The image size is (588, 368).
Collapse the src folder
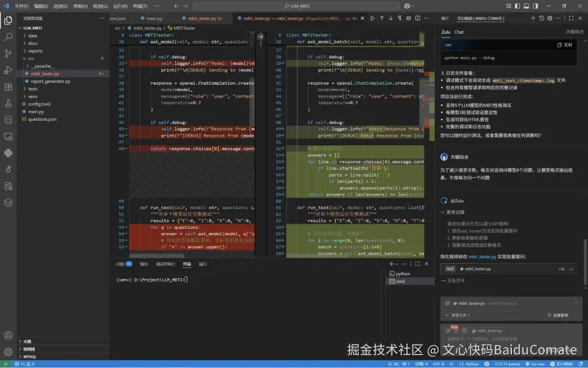(x=31, y=58)
